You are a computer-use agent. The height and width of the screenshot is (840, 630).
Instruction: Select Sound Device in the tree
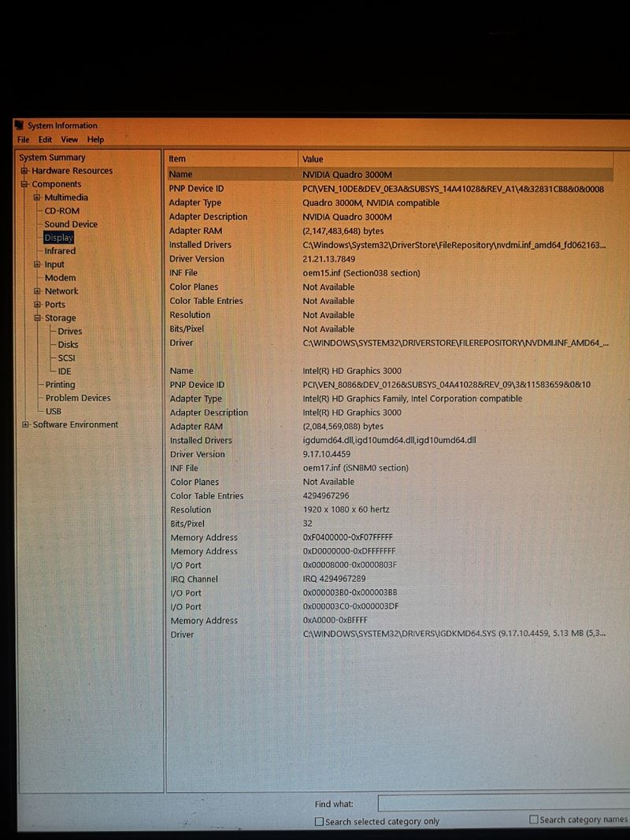[x=71, y=224]
